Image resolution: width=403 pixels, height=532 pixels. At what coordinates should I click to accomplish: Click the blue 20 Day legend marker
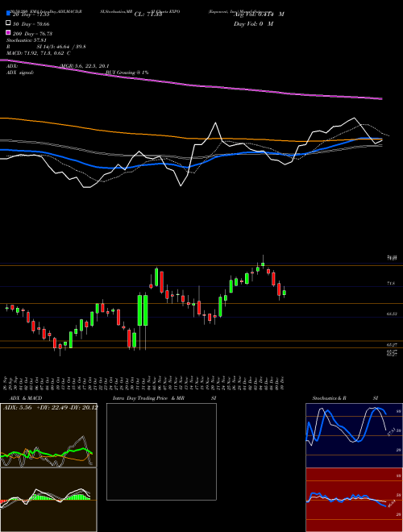[x=8, y=14]
